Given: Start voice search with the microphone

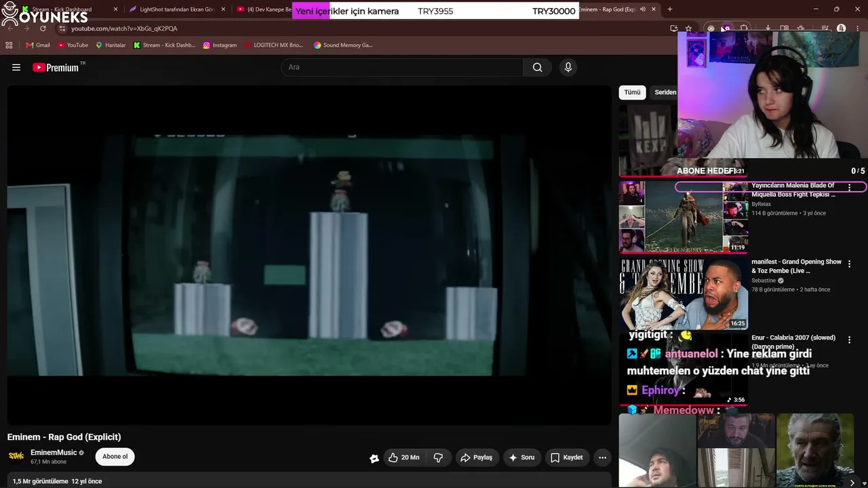Looking at the screenshot, I should (x=568, y=67).
